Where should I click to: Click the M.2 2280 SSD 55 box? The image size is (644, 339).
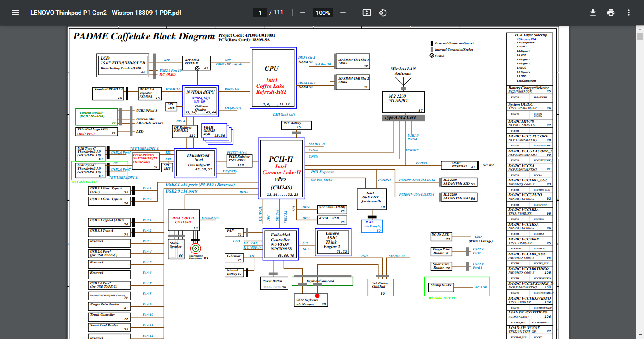(x=459, y=182)
